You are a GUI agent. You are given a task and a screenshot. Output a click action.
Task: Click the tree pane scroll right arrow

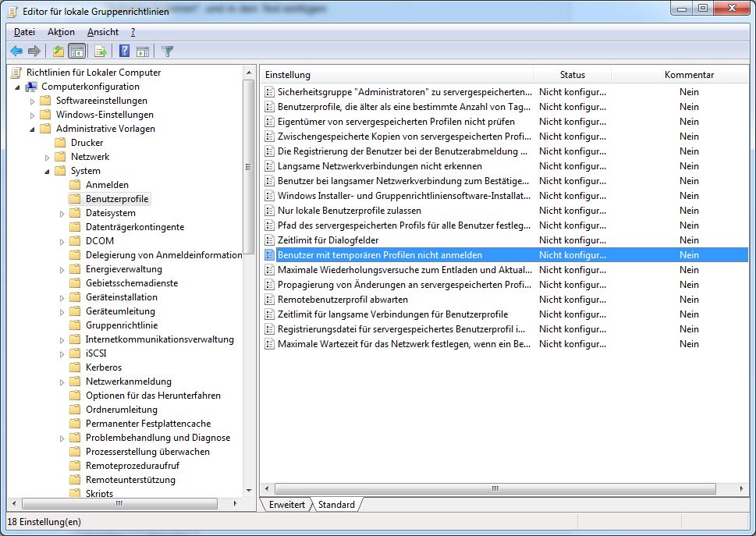pyautogui.click(x=235, y=503)
